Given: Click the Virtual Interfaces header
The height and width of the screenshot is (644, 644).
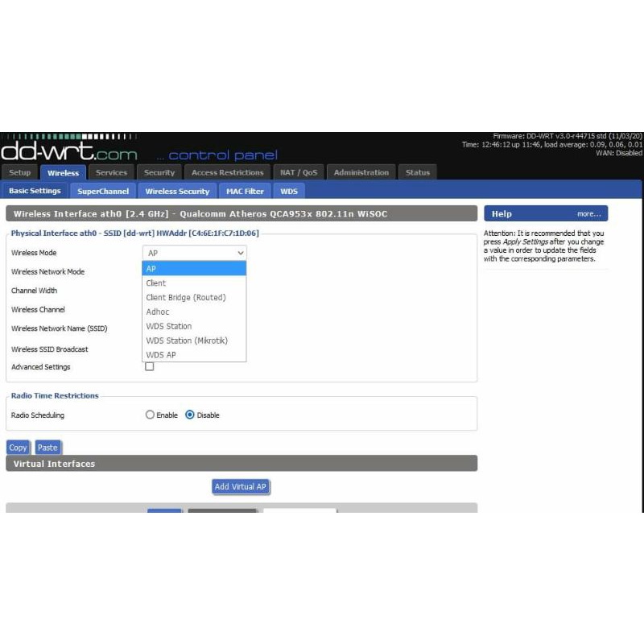Looking at the screenshot, I should coord(242,464).
